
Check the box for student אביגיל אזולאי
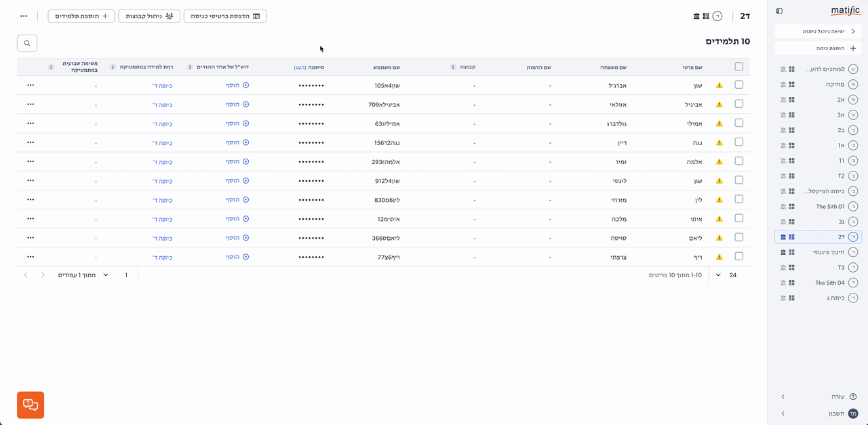739,104
